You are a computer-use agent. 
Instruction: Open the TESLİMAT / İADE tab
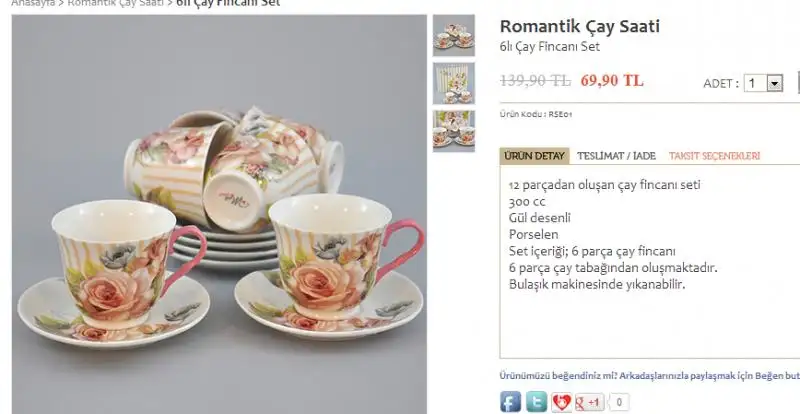click(x=616, y=156)
